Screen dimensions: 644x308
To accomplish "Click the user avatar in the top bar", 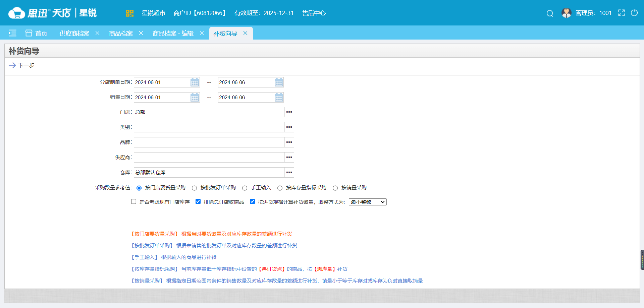I will pos(566,13).
